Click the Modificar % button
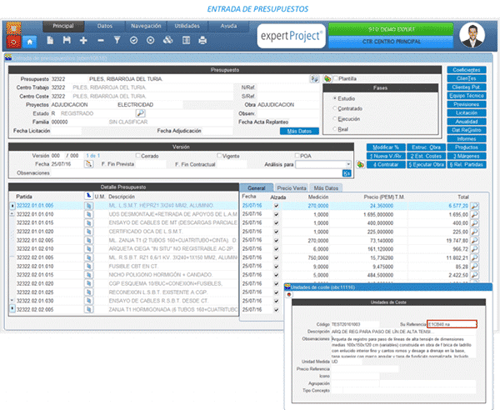Screen dimensions: 500x410 click(386, 147)
